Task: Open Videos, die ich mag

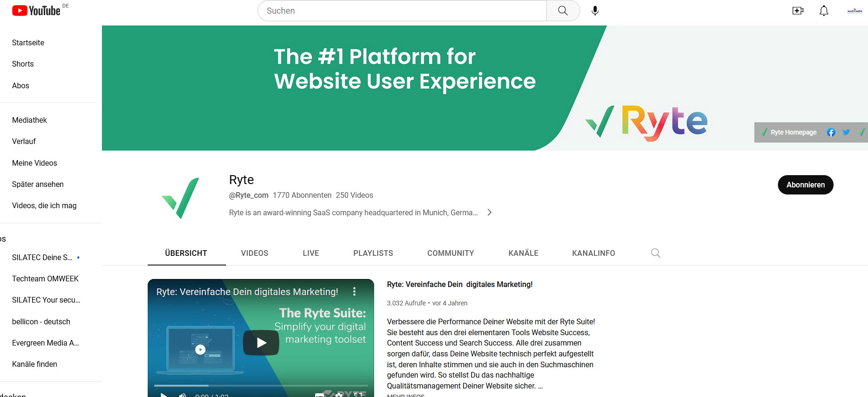Action: coord(44,205)
